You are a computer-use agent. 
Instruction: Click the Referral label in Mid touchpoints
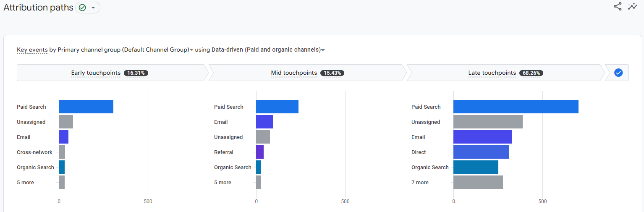(x=224, y=152)
